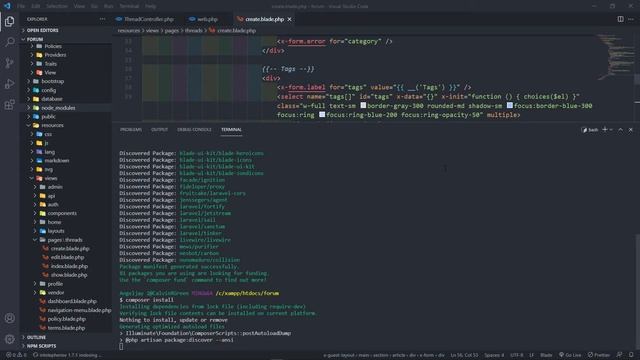Open dashboard.blade.php in the file tree
Image resolution: width=640 pixels, height=360 pixels.
72,301
